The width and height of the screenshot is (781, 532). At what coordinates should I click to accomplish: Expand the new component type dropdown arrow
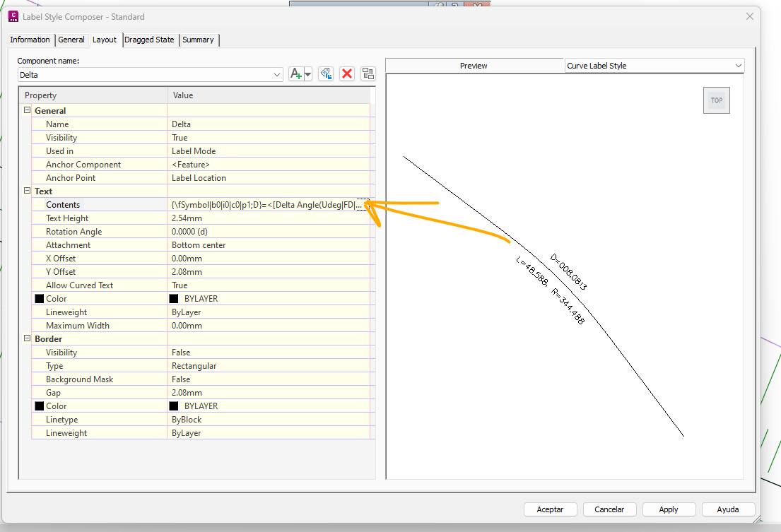click(x=307, y=73)
